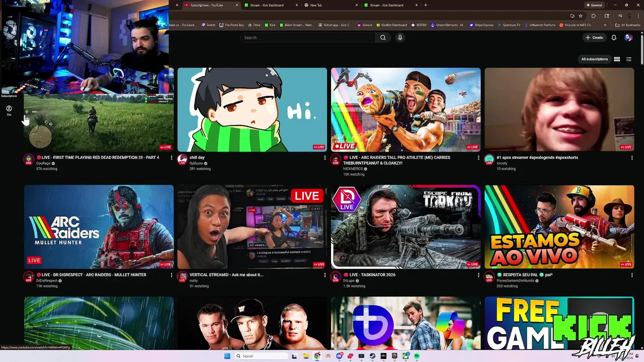Open Influencer Platform bookmark

point(540,25)
